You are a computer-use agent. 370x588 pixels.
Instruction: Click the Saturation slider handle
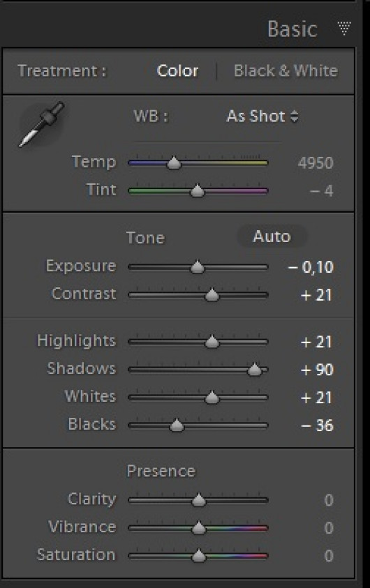198,556
